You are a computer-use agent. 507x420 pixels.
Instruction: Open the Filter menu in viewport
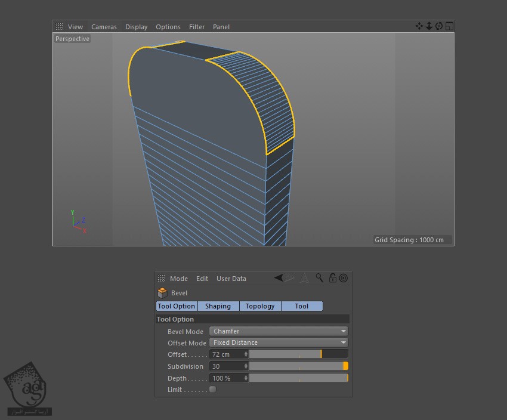click(x=197, y=27)
